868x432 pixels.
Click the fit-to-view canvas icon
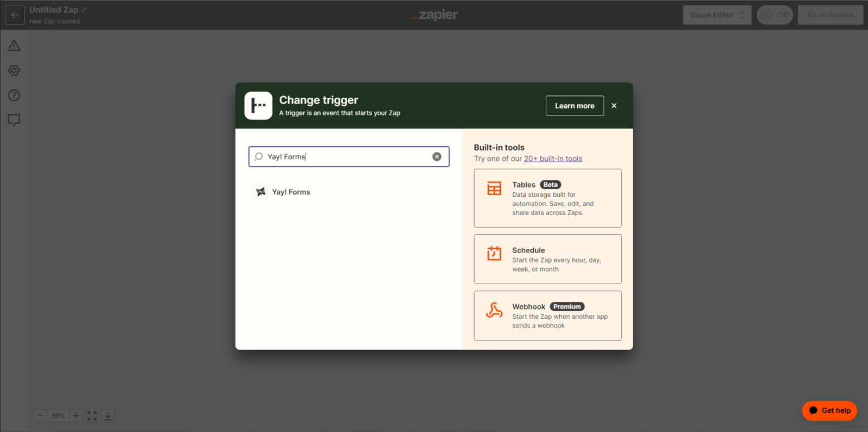pyautogui.click(x=92, y=416)
